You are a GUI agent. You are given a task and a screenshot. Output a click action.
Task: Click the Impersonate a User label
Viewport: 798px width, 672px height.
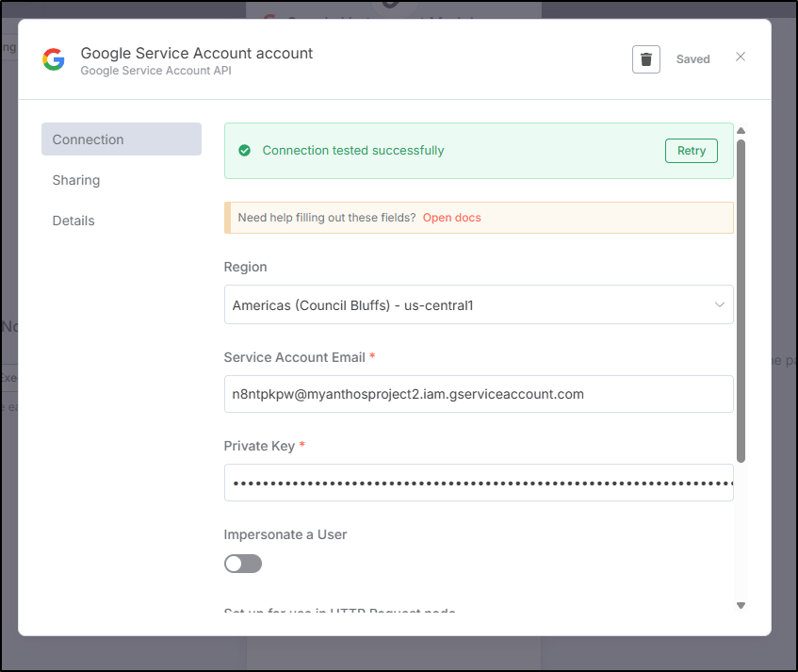[285, 534]
